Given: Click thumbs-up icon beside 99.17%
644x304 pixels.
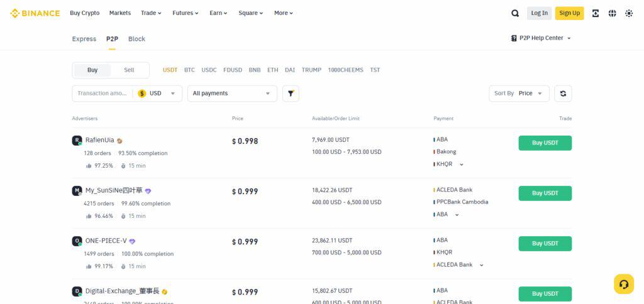Looking at the screenshot, I should pos(89,266).
